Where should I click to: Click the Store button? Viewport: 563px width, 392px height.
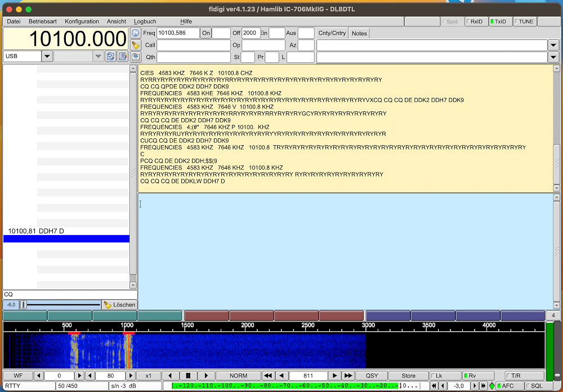[x=408, y=376]
